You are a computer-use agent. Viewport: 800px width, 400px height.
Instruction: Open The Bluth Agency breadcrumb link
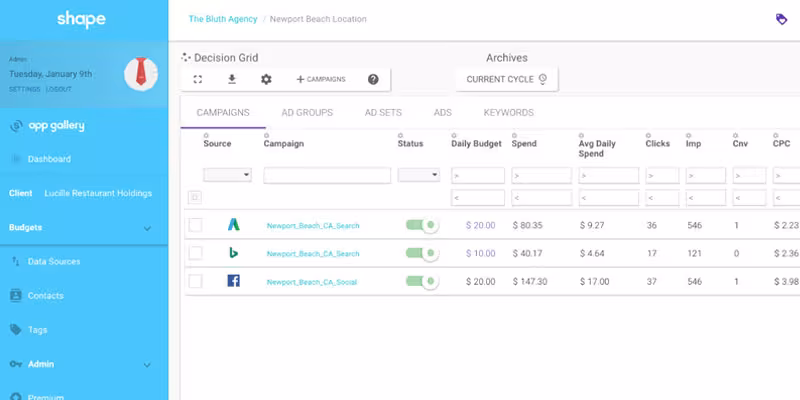pos(223,19)
